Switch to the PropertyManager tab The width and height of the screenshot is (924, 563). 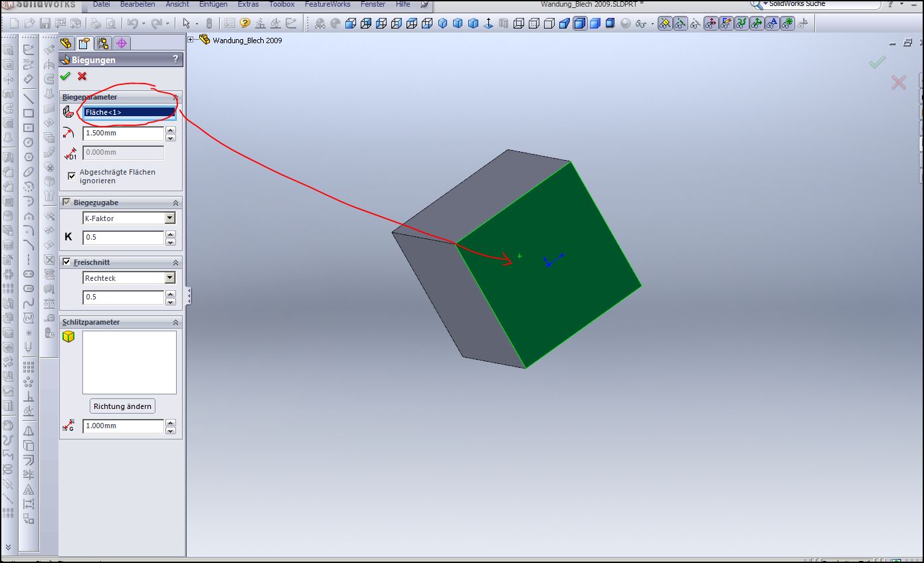[x=84, y=44]
